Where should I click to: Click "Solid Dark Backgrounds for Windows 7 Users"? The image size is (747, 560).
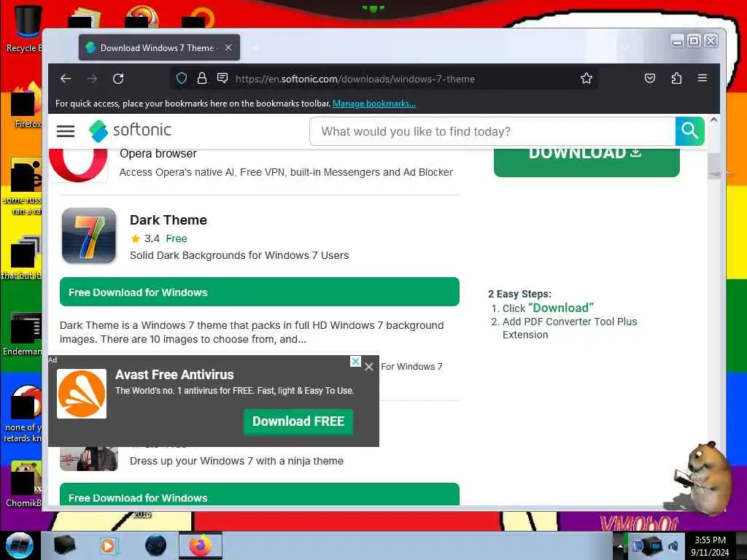(239, 255)
